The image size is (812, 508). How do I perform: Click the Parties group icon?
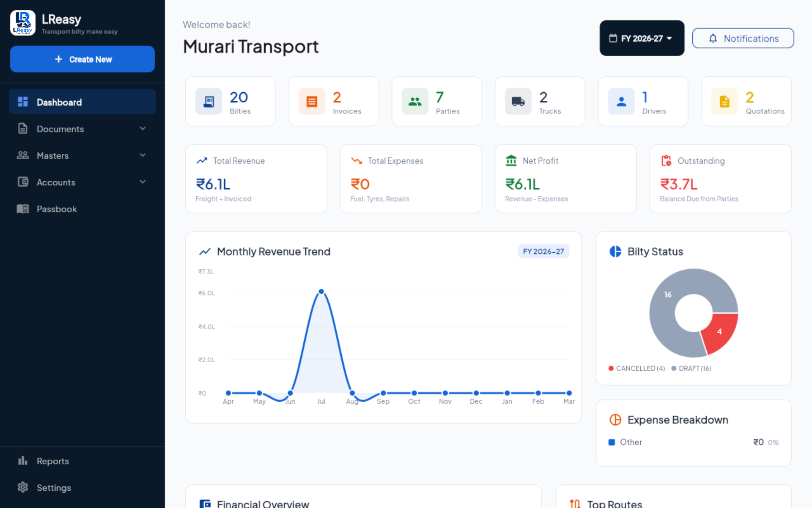415,101
